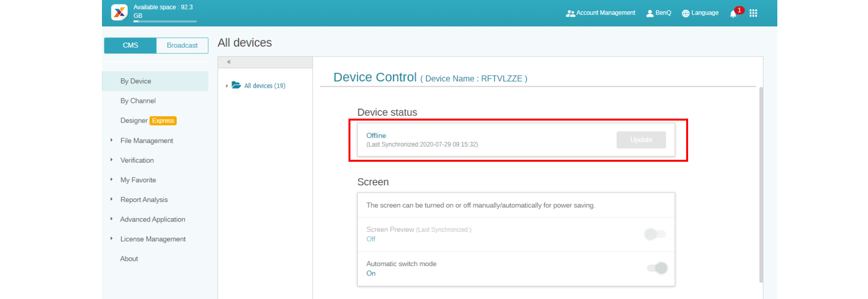Image resolution: width=868 pixels, height=299 pixels.
Task: Toggle the Screen Preview switch
Action: [655, 234]
